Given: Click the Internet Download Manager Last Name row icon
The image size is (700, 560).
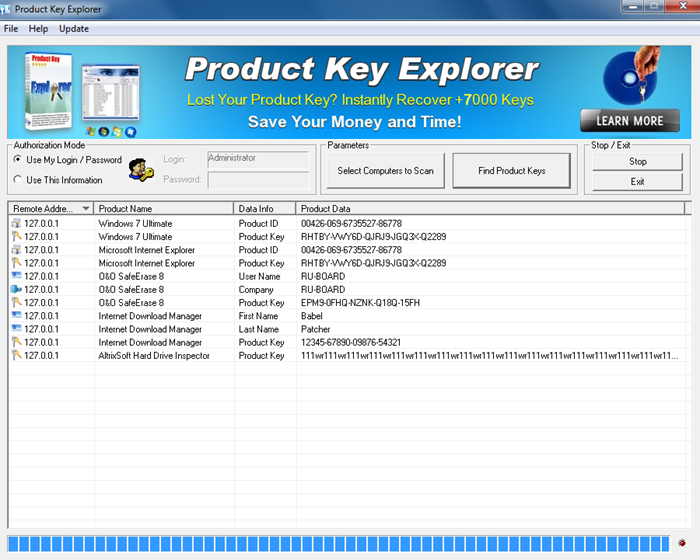Looking at the screenshot, I should coord(16,328).
